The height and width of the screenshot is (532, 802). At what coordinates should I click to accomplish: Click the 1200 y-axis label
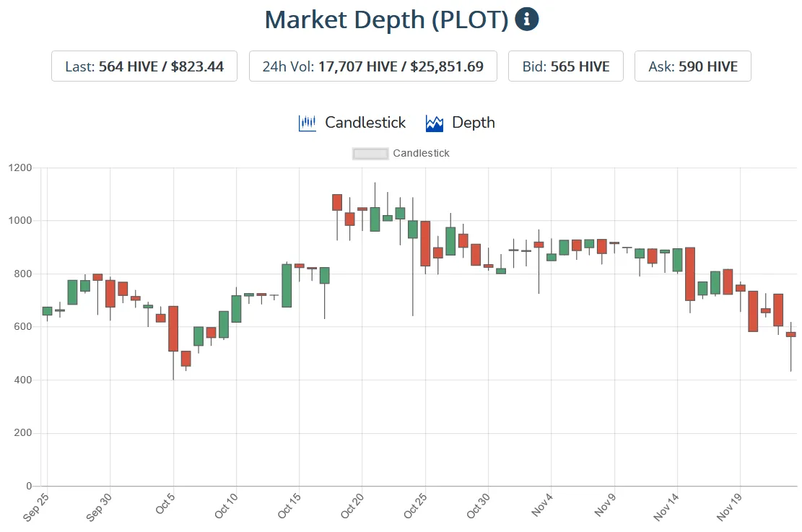click(x=20, y=167)
